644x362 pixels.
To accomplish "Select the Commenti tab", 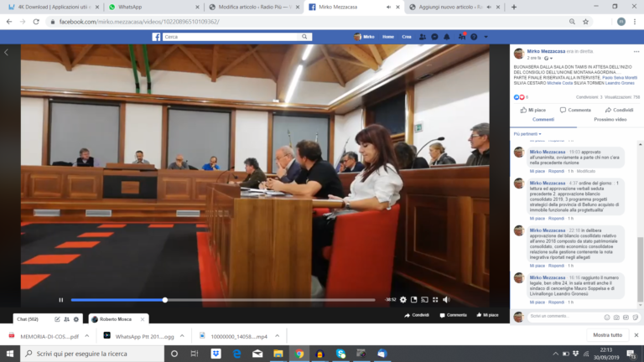I will point(543,120).
